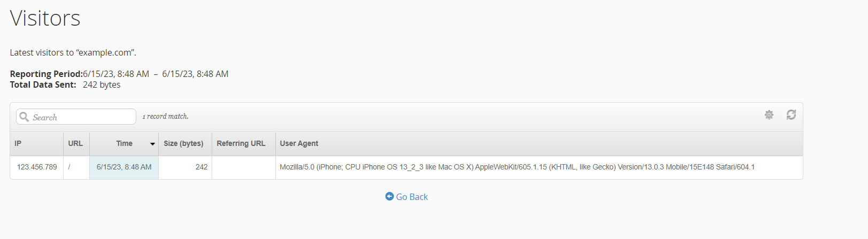Click the Go Back arrow icon

(389, 197)
